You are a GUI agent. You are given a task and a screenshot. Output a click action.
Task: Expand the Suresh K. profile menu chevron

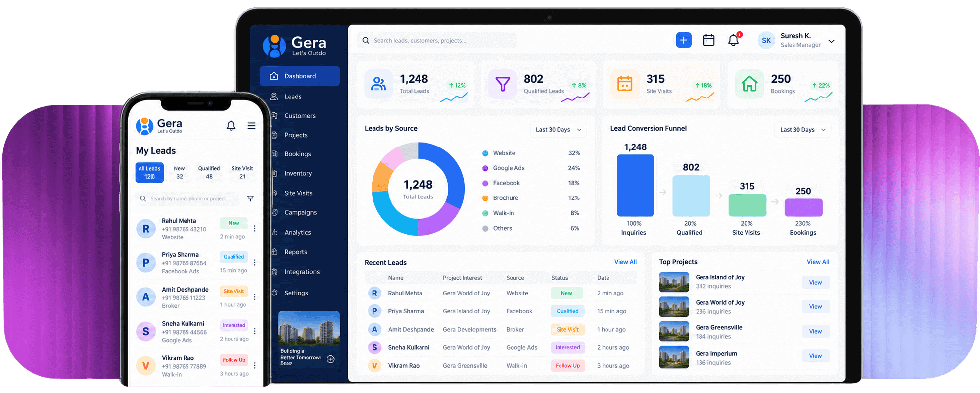(832, 41)
